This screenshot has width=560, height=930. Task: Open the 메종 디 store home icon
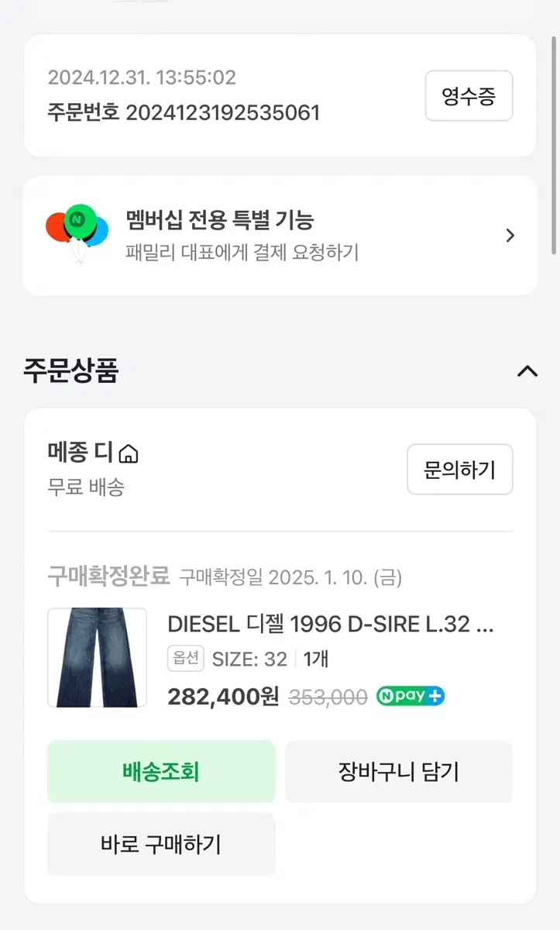[129, 453]
